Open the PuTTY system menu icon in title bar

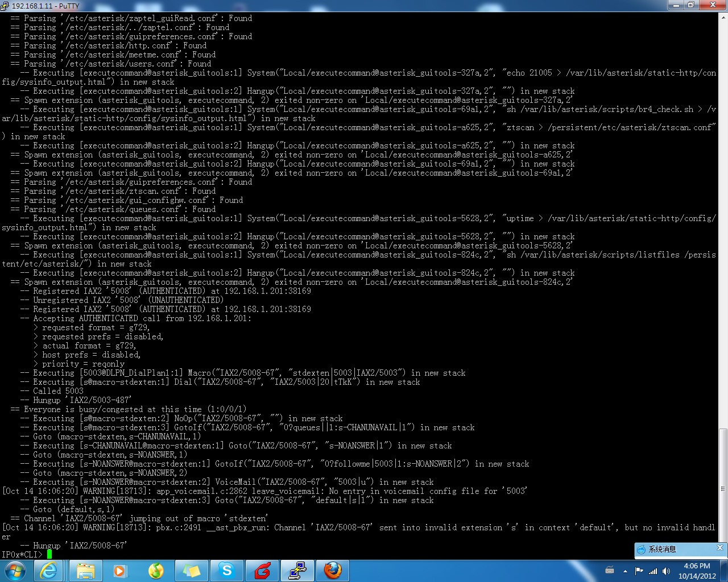click(x=5, y=5)
